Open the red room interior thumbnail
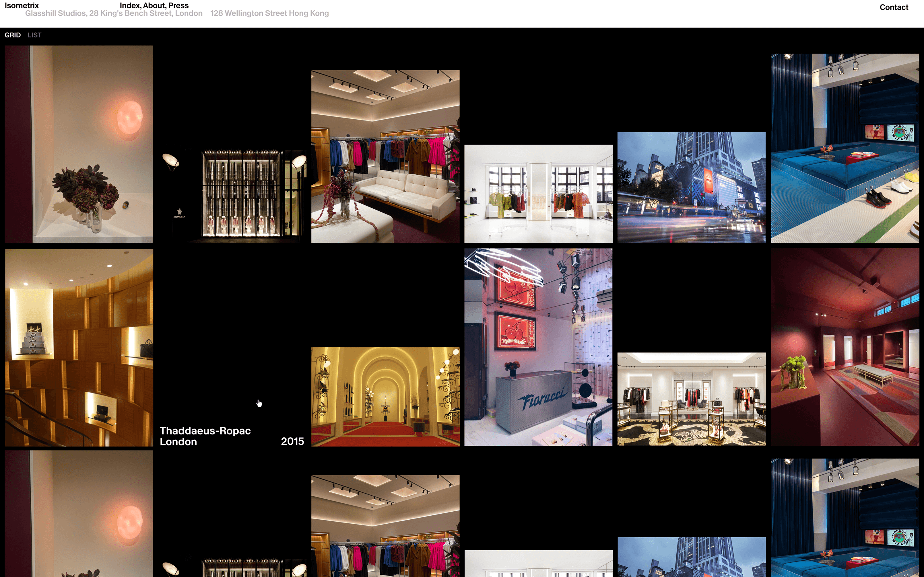 coord(845,347)
